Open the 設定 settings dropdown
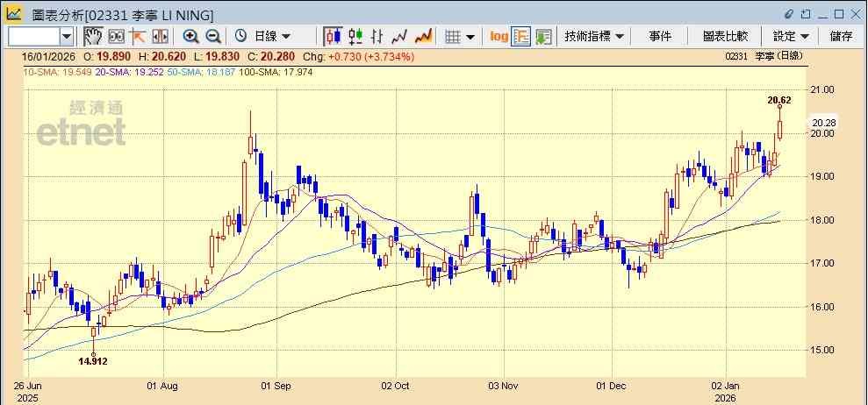 [x=791, y=37]
